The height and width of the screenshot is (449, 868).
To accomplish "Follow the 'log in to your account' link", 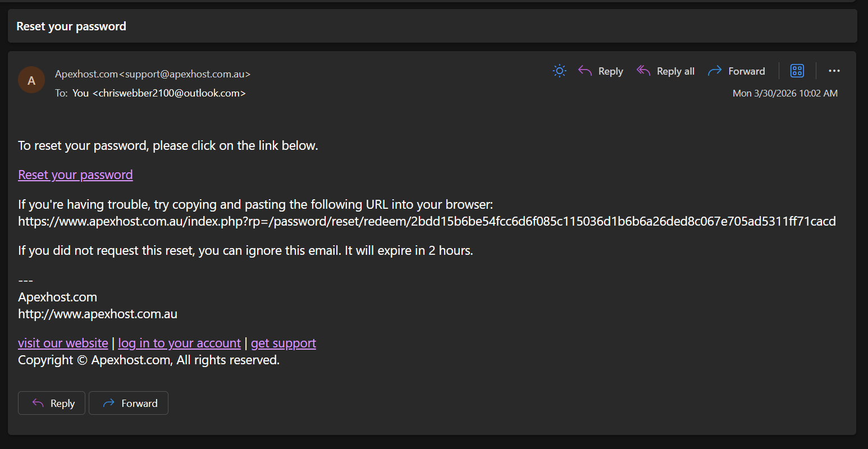I will [179, 343].
